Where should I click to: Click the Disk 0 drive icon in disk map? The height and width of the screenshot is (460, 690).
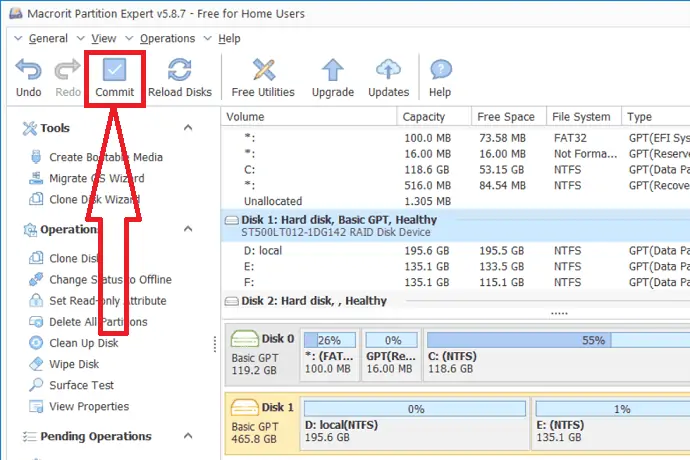(x=245, y=339)
